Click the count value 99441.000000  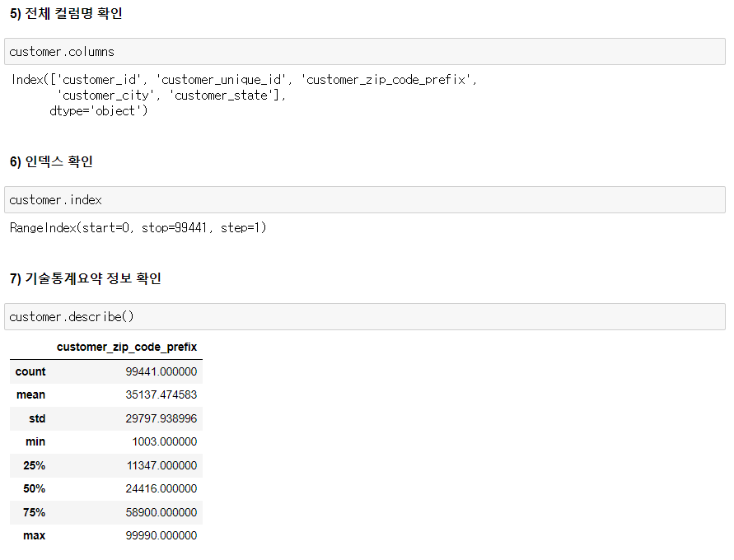tap(161, 371)
